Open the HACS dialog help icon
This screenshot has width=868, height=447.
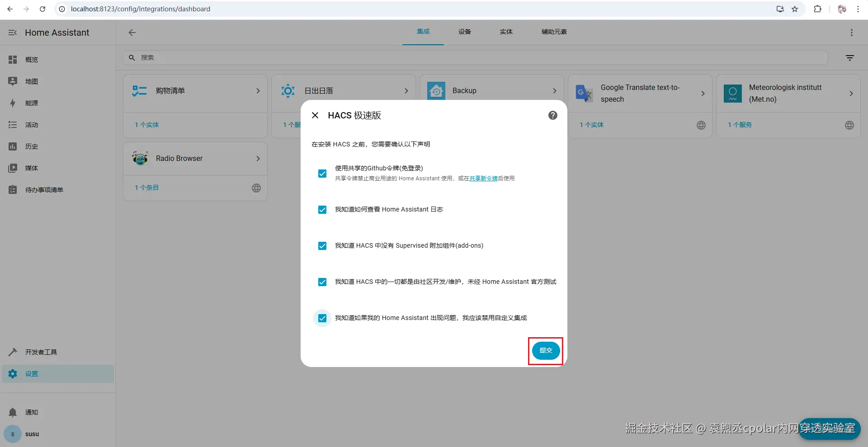553,115
